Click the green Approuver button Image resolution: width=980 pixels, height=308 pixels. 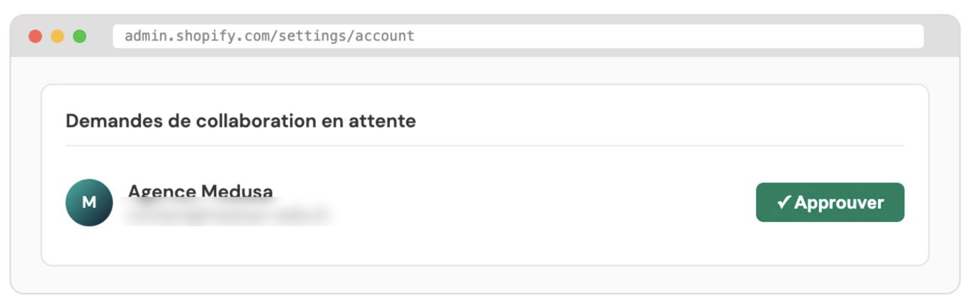[x=830, y=202]
